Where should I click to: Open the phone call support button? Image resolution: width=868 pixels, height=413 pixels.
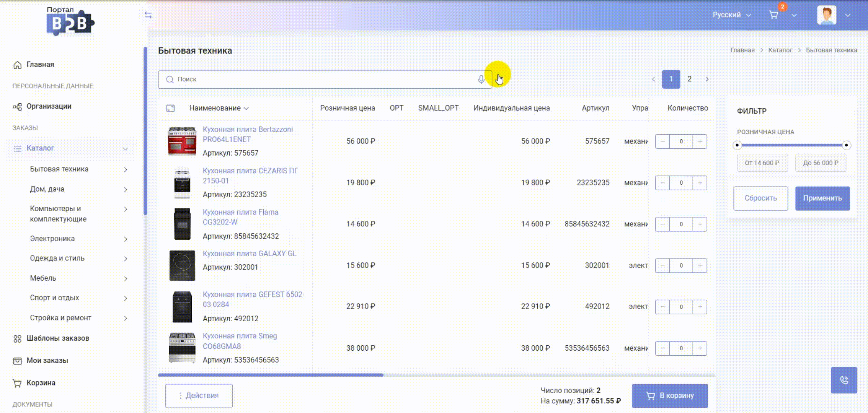pyautogui.click(x=844, y=380)
